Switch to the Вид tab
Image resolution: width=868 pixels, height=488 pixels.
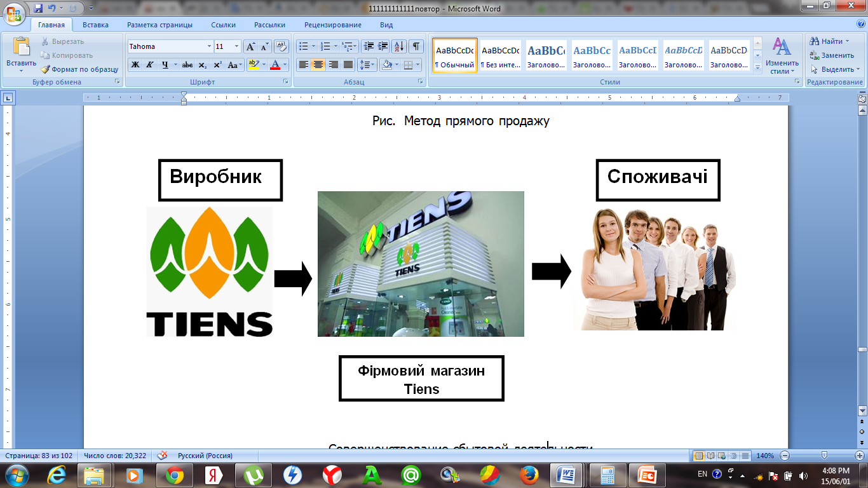click(386, 25)
